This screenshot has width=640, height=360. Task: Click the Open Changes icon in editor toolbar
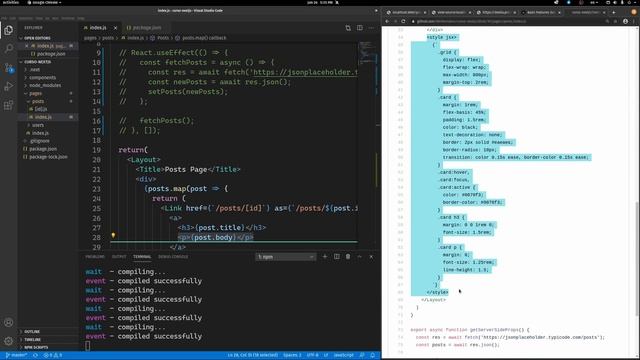coord(348,28)
